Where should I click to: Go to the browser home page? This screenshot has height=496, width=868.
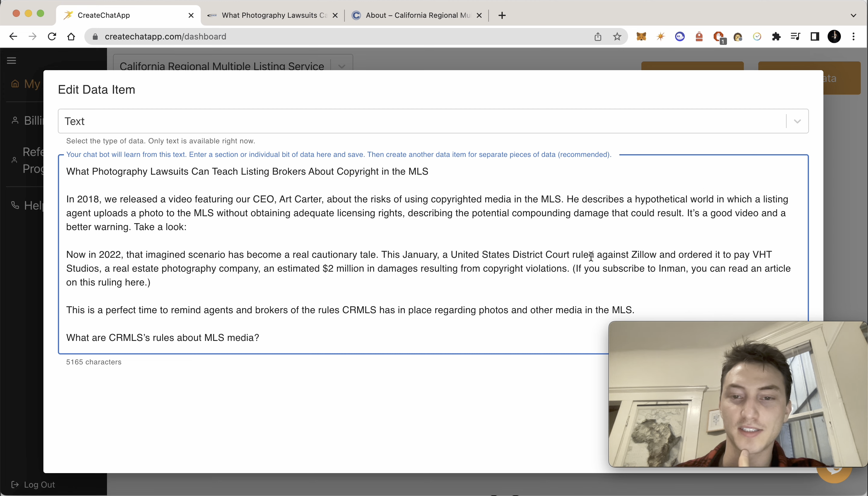pyautogui.click(x=71, y=36)
